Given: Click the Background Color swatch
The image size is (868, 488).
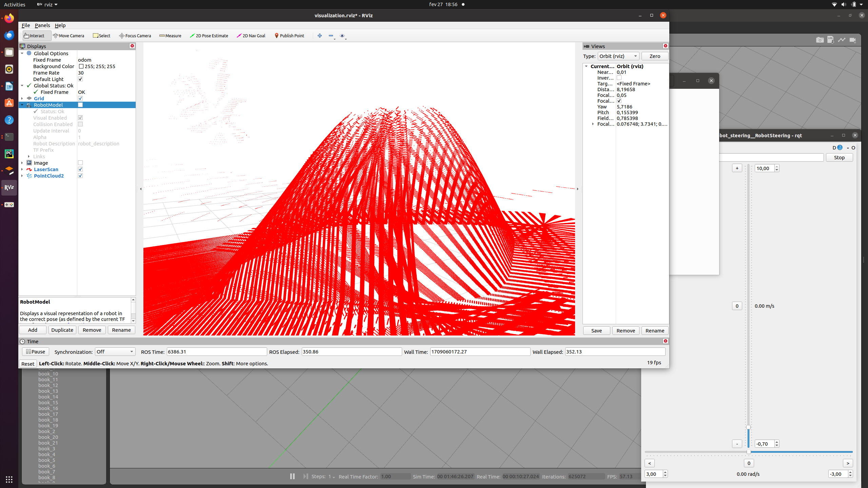Looking at the screenshot, I should click(81, 66).
